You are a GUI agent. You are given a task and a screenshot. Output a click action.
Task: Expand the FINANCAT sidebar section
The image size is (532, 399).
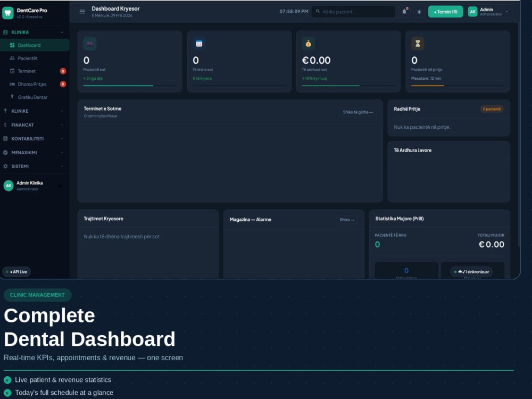coord(62,125)
